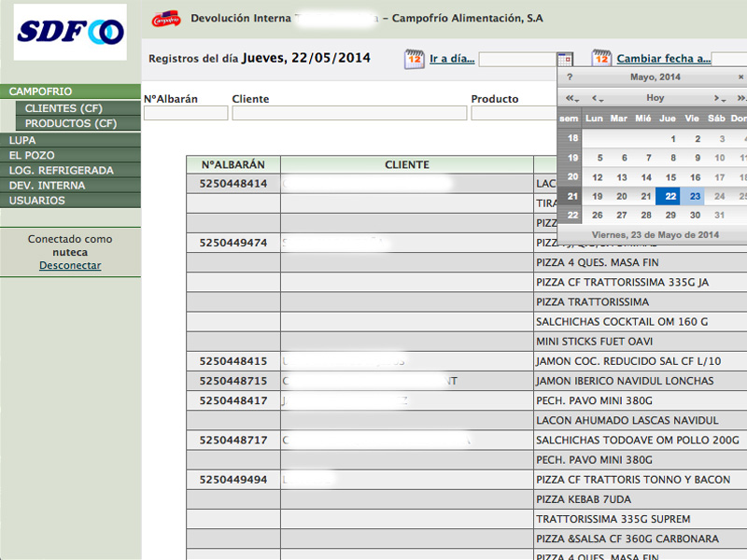The height and width of the screenshot is (560, 747).
Task: Click the calendar icon beside 'Cambiar fecha a...'
Action: pyautogui.click(x=602, y=59)
